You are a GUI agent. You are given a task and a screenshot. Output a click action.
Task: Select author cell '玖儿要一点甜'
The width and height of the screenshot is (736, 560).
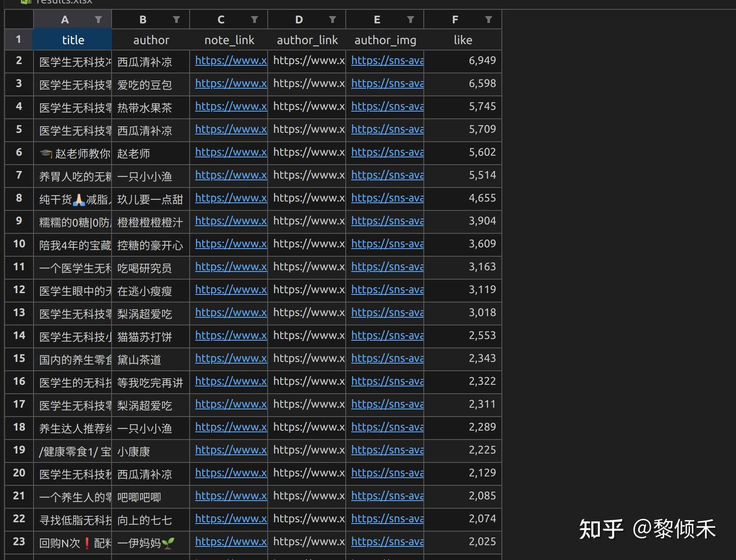[x=151, y=198]
